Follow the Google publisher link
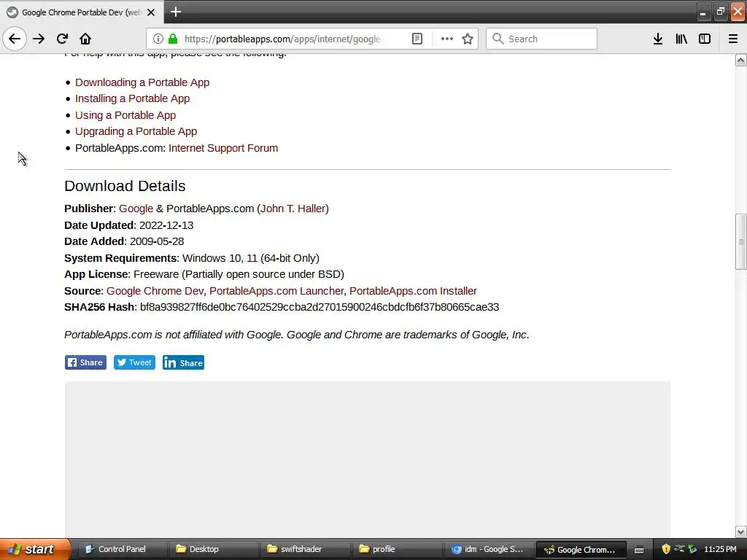This screenshot has height=560, width=747. click(136, 209)
